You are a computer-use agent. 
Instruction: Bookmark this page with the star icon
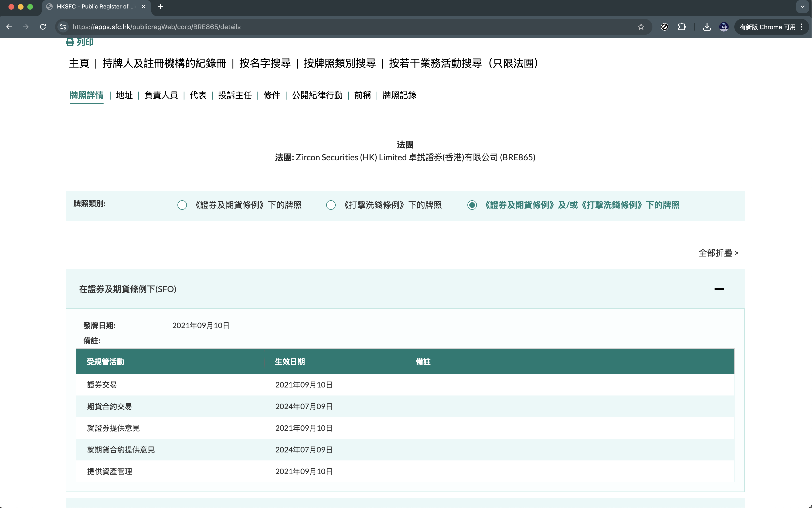(x=641, y=27)
